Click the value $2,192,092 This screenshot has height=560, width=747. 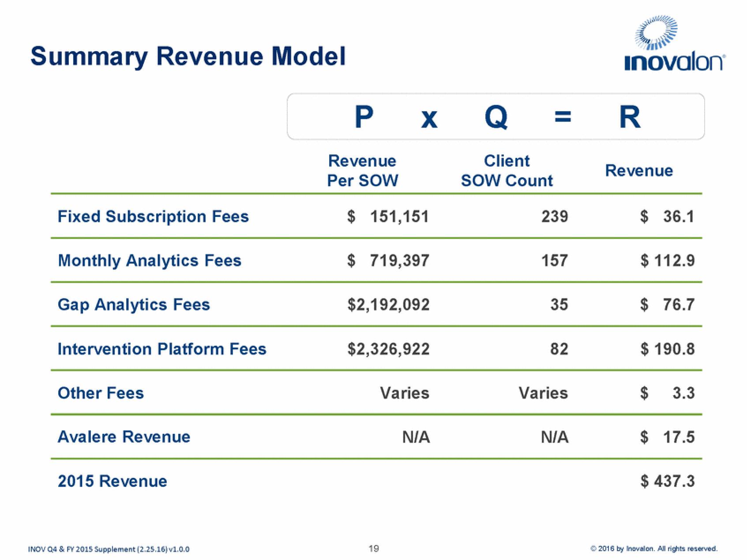(388, 305)
